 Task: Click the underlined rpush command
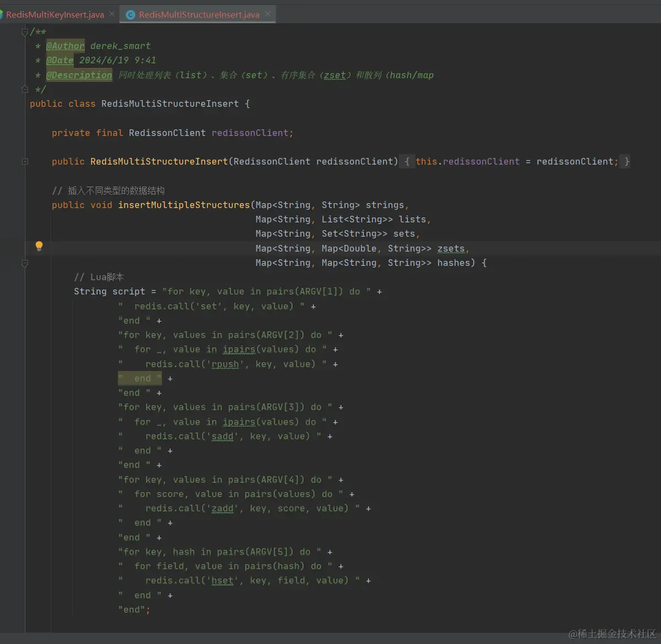pos(225,364)
